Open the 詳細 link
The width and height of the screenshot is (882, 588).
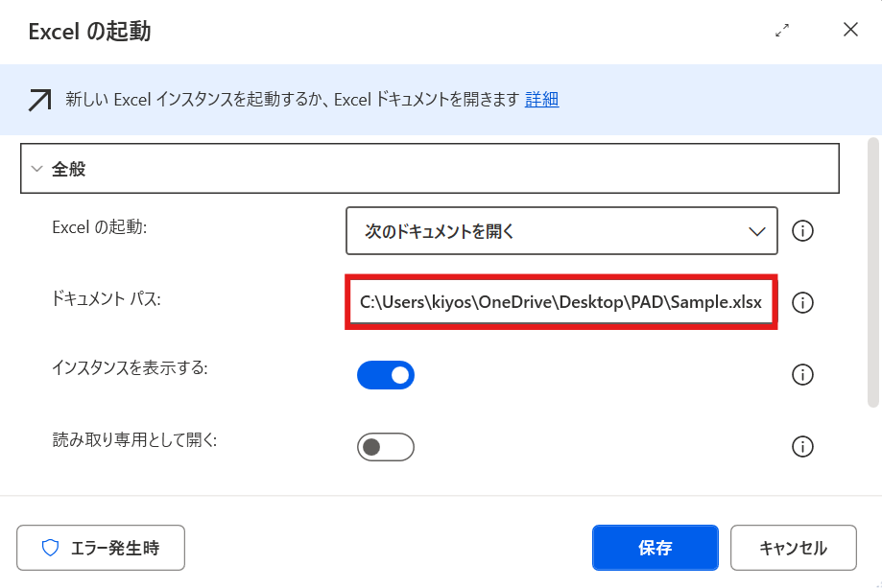[541, 100]
